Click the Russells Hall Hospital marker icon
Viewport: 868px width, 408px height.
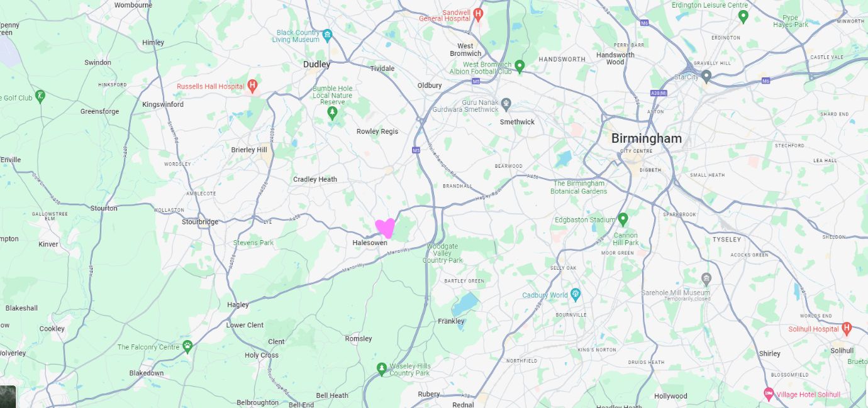coord(253,85)
